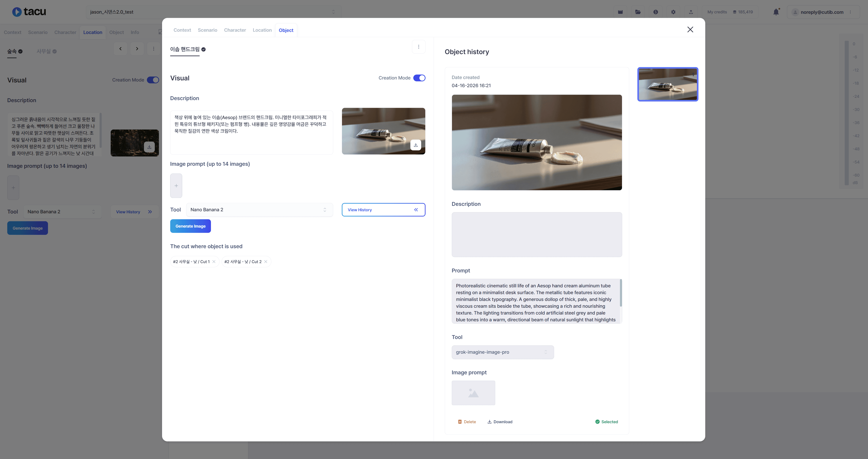The width and height of the screenshot is (868, 459).
Task: Go to next location in background panel
Action: (137, 49)
